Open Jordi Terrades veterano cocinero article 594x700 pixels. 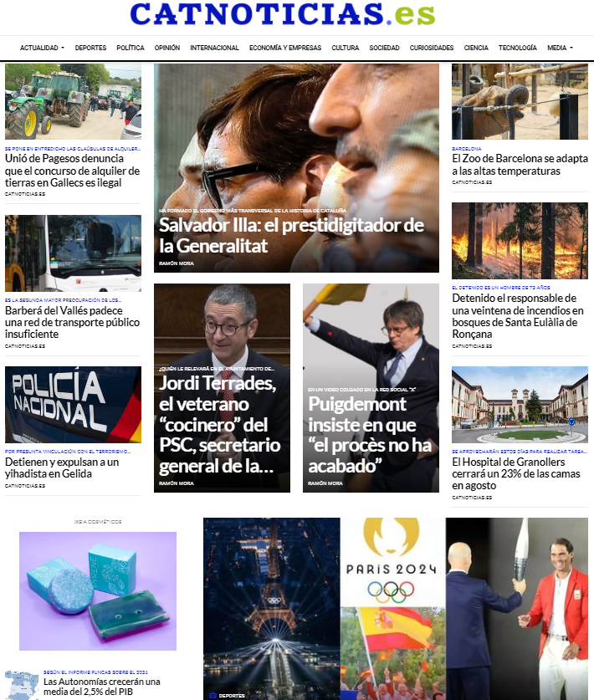220,424
